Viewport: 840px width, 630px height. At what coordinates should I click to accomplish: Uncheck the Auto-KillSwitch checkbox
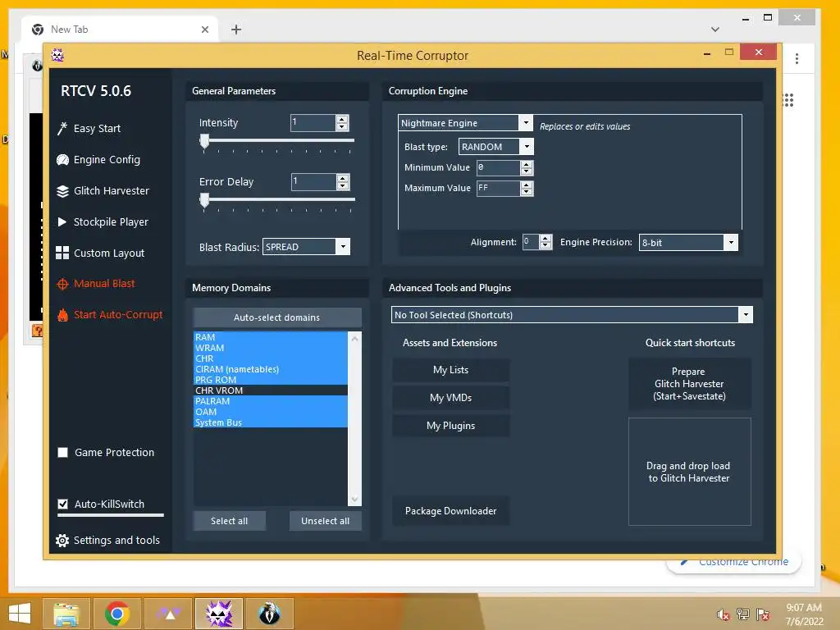[x=62, y=504]
